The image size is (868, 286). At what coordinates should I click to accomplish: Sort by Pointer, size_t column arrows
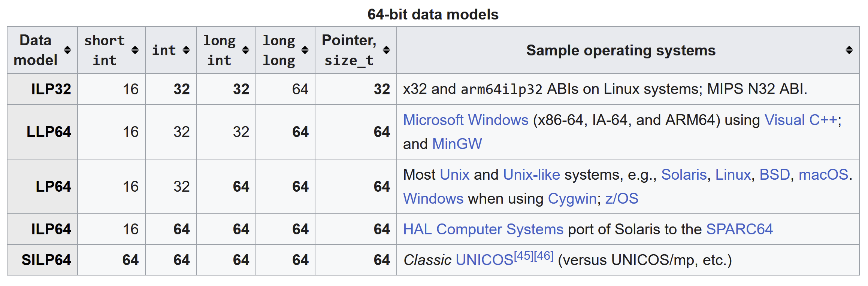(387, 50)
